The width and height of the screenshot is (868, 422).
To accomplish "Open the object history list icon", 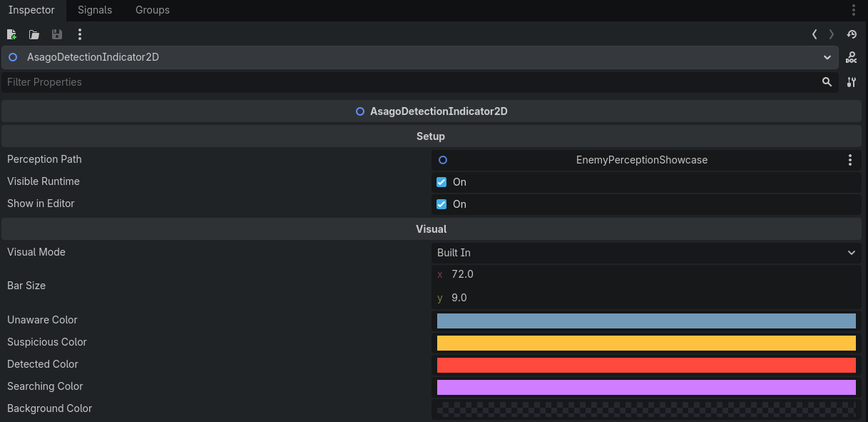I will coord(852,34).
